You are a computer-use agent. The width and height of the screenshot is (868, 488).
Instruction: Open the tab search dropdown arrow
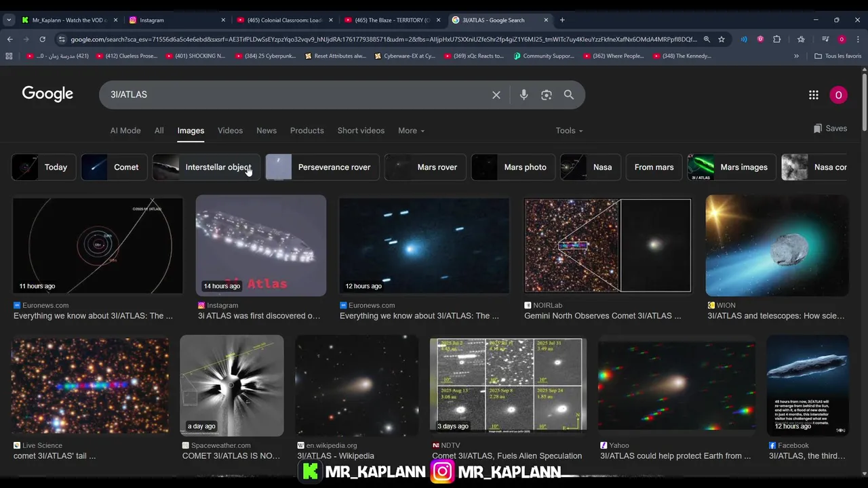[9, 20]
